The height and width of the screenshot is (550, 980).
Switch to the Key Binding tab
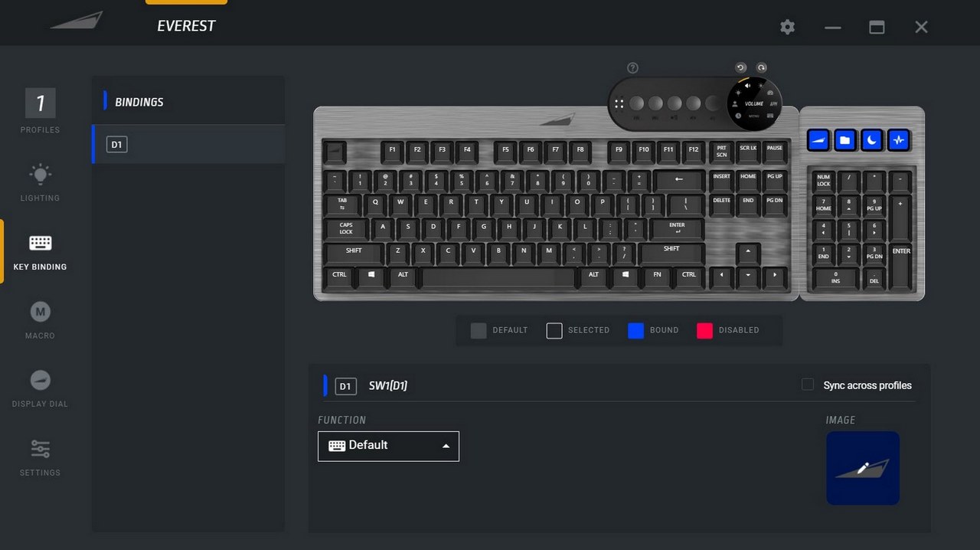pos(40,252)
